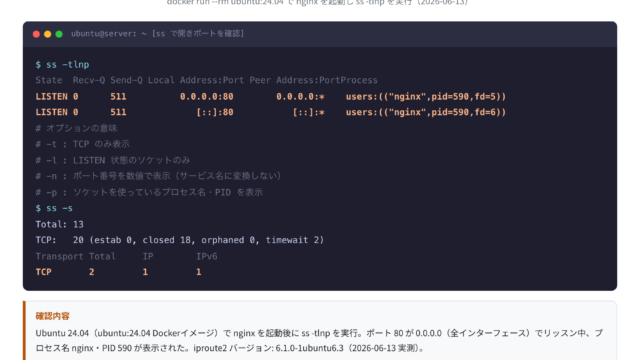Image resolution: width=640 pixels, height=360 pixels.
Task: Click the yellow dot in terminal title bar
Action: (x=48, y=34)
